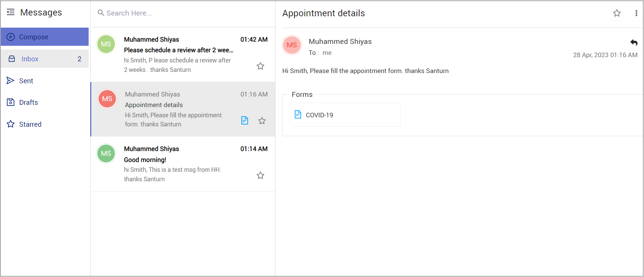Click the COVID-19 form document icon
Screen dimensions: 644x277
[298, 114]
